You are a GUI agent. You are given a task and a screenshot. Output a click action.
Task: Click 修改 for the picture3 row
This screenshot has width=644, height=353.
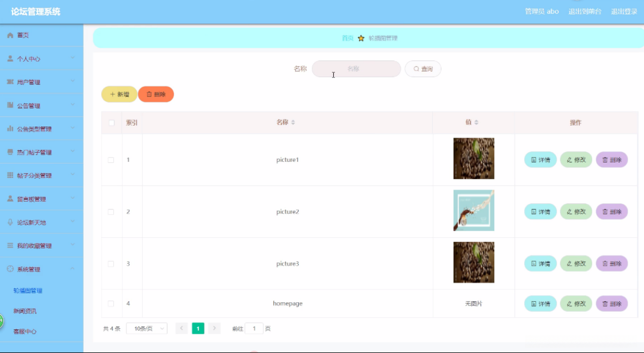(x=576, y=263)
